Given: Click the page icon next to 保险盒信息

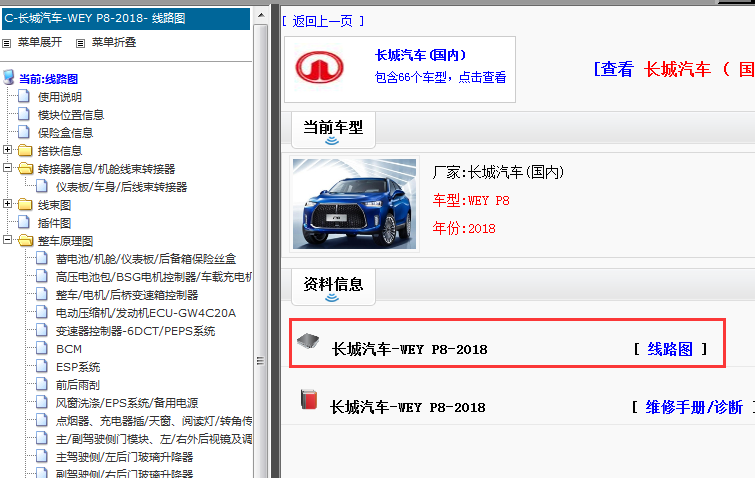Looking at the screenshot, I should (x=24, y=132).
